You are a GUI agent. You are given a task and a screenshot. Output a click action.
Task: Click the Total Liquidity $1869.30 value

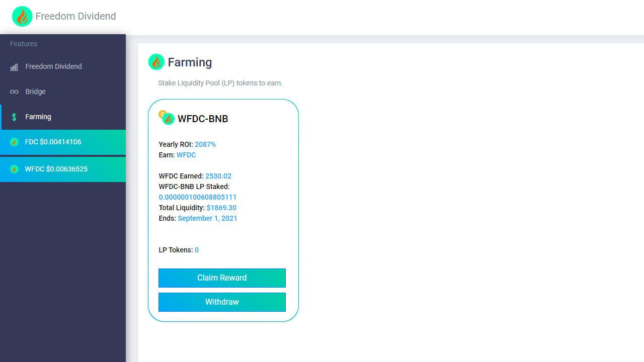tap(221, 208)
